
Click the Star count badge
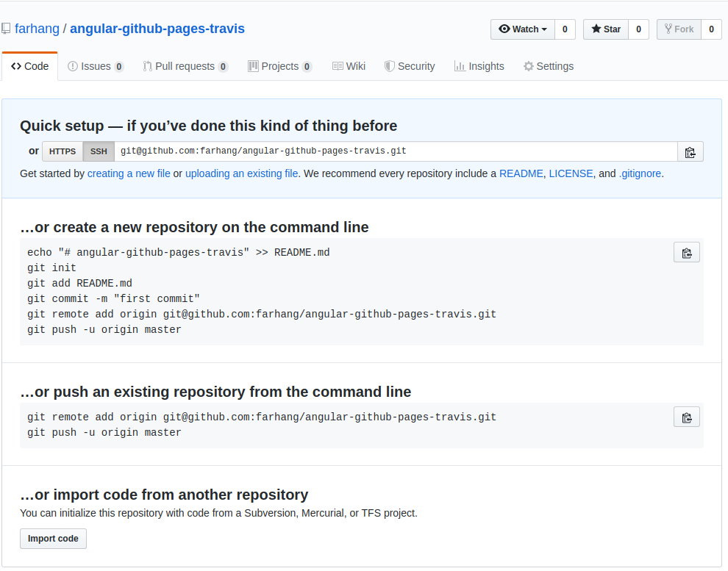638,29
